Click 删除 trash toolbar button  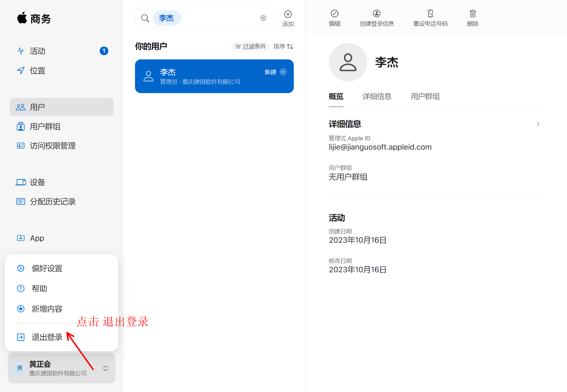[x=473, y=18]
